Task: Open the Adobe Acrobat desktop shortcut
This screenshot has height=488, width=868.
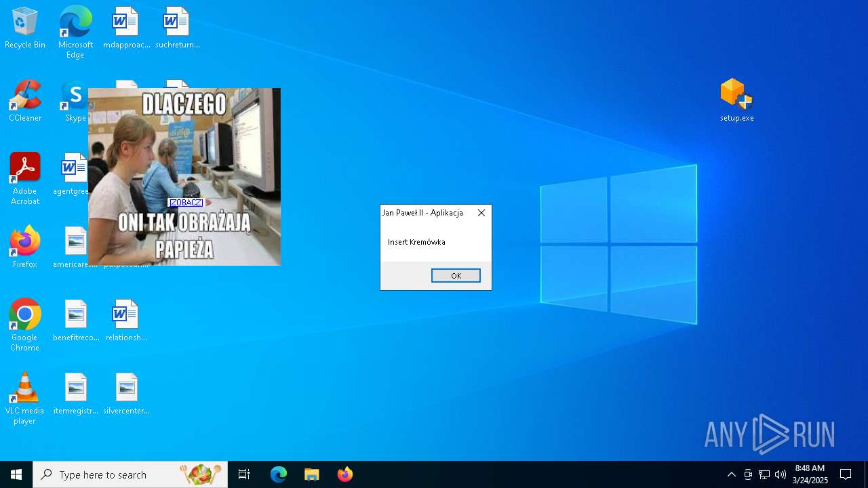Action: pyautogui.click(x=25, y=179)
